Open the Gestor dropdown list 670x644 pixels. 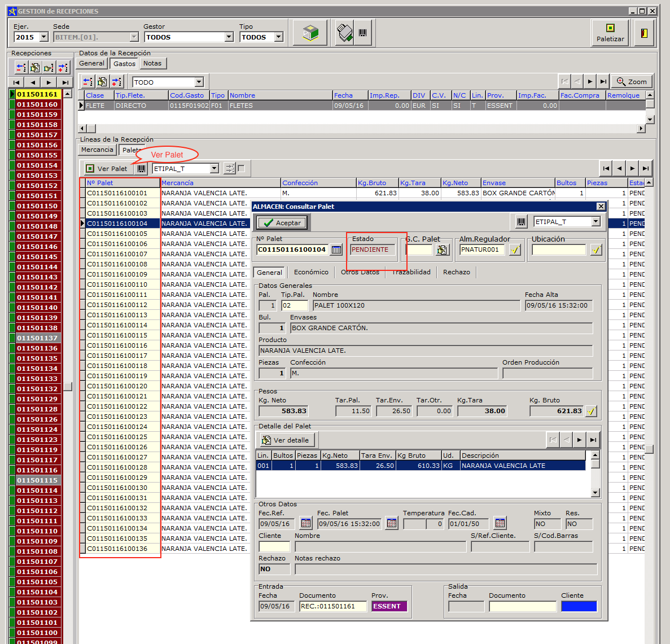(229, 37)
